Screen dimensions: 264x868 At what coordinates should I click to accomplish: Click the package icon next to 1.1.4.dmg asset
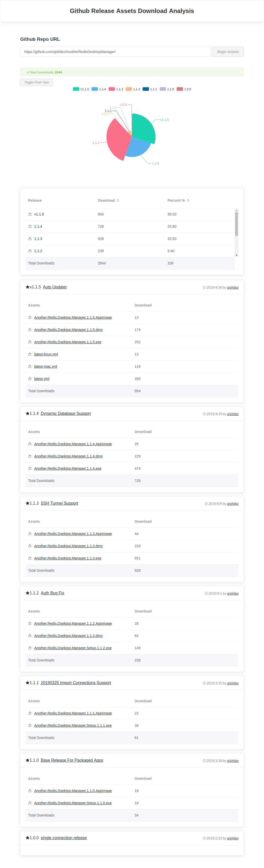(x=30, y=456)
